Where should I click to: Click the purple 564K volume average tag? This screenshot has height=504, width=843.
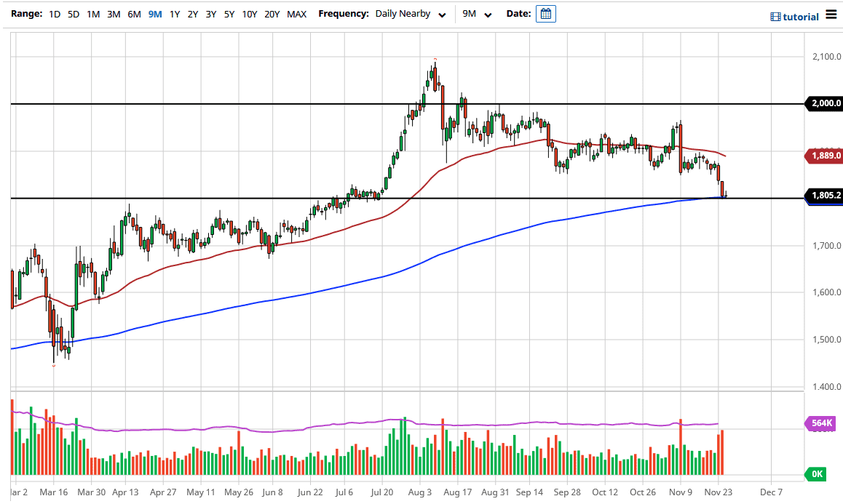823,424
